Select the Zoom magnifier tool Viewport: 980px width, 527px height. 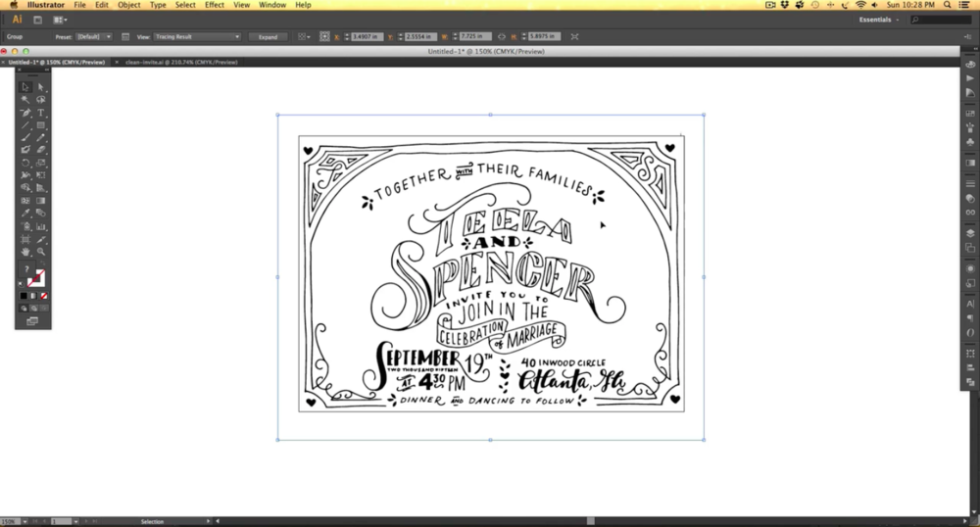40,252
